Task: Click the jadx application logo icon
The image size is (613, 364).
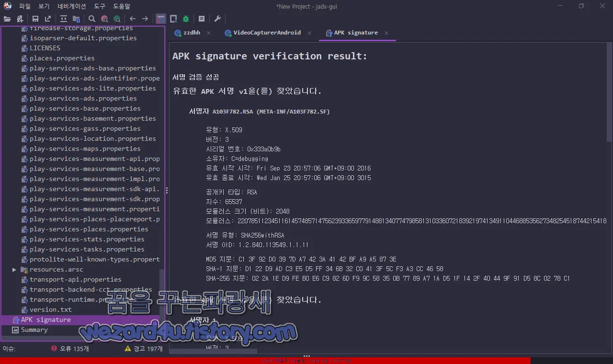Action: coord(7,6)
